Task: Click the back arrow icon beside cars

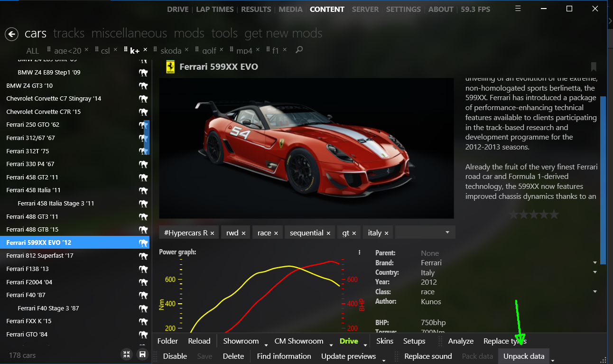Action: (x=11, y=34)
